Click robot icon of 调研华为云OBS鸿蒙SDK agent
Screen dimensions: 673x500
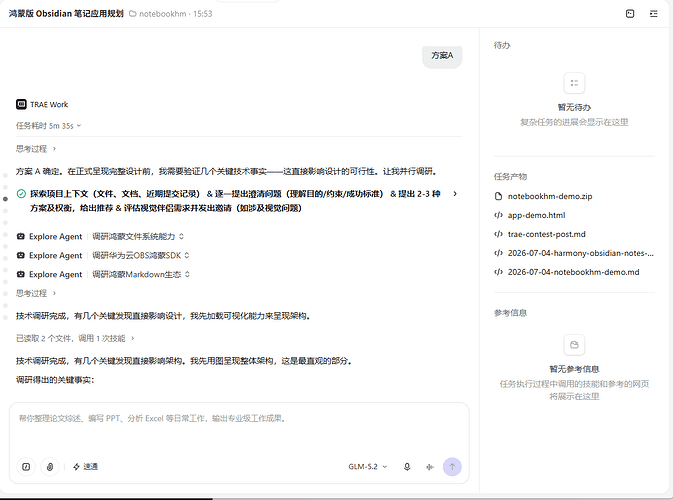(20, 255)
